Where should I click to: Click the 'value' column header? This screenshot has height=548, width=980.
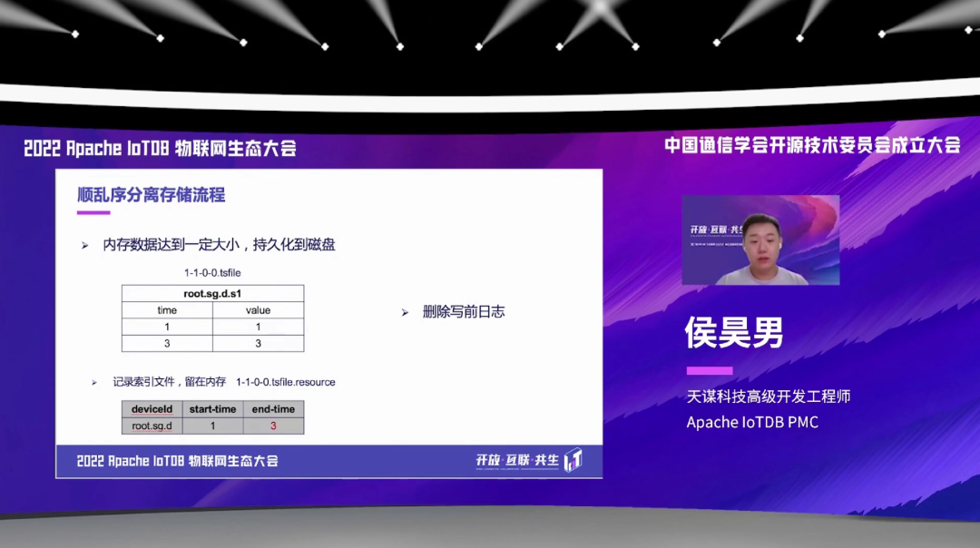[x=258, y=310]
